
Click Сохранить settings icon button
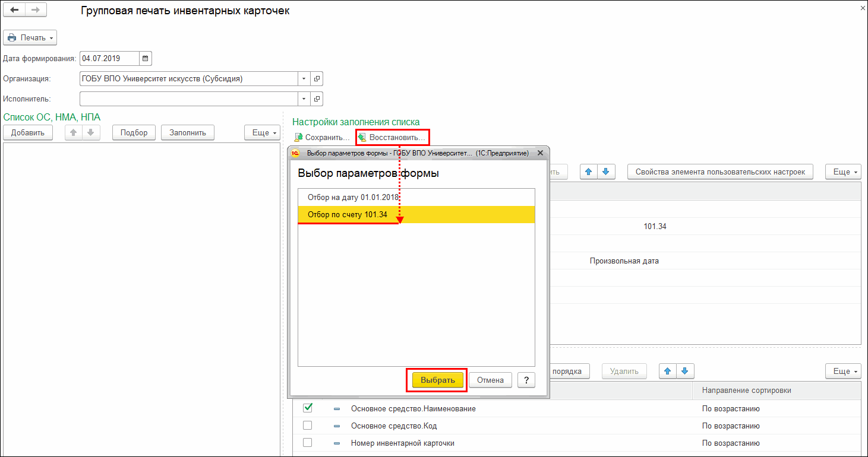[321, 137]
